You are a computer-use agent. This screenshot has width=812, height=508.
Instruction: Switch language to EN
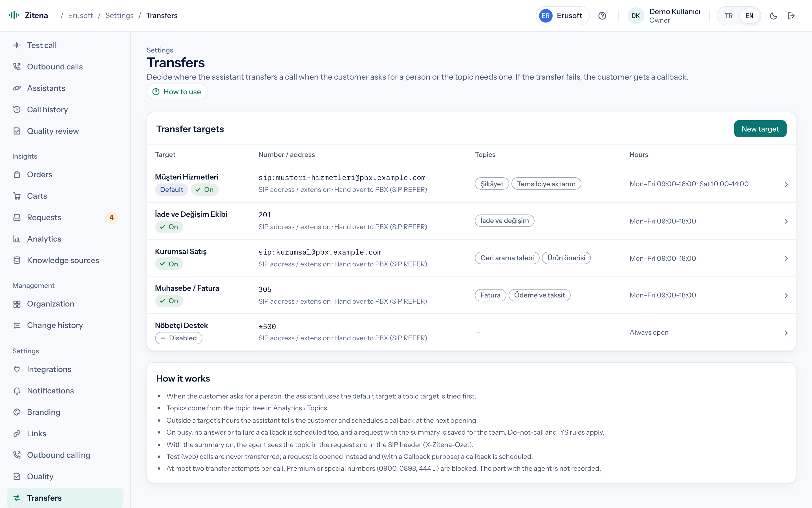click(749, 16)
